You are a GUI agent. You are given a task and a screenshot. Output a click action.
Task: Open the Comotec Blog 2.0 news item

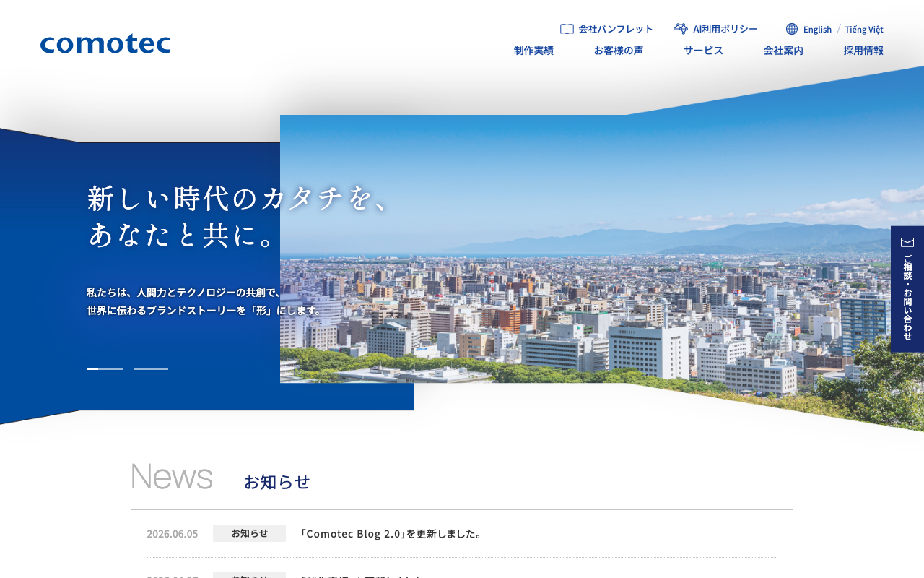coord(391,534)
